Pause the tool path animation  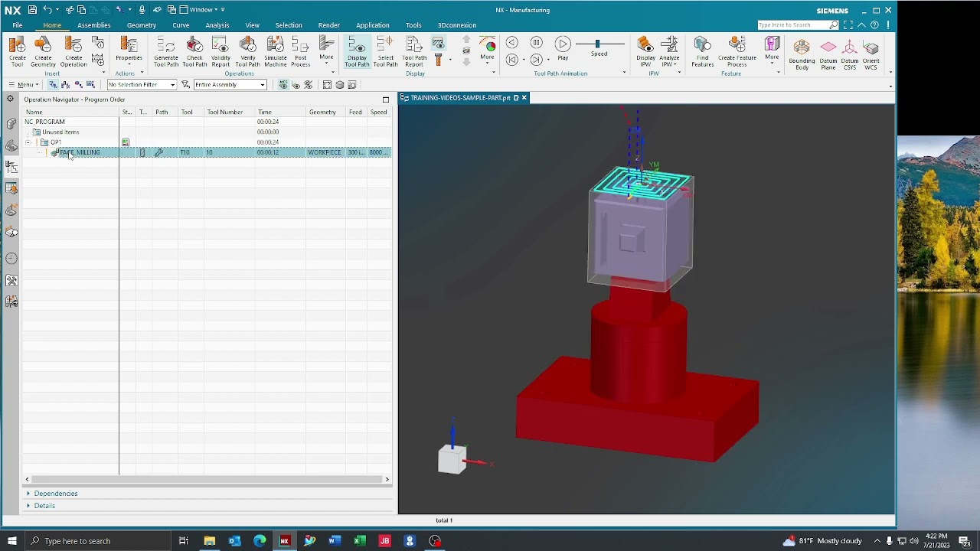[537, 43]
